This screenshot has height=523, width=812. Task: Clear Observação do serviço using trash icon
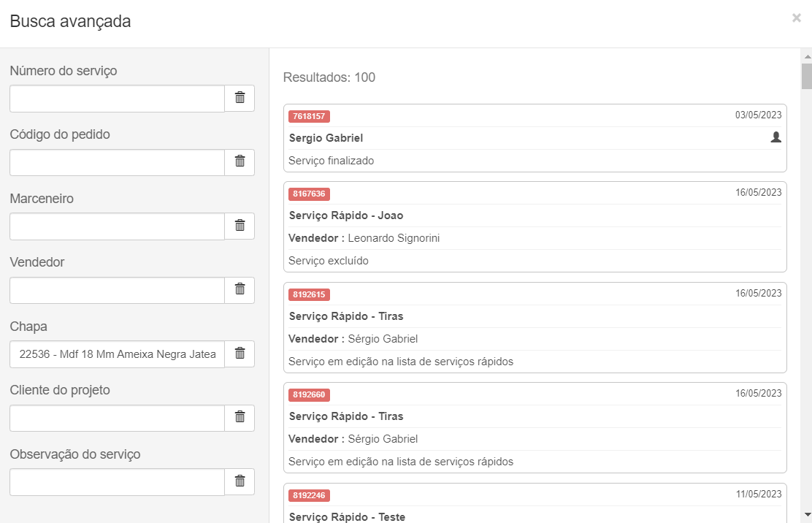pyautogui.click(x=240, y=481)
